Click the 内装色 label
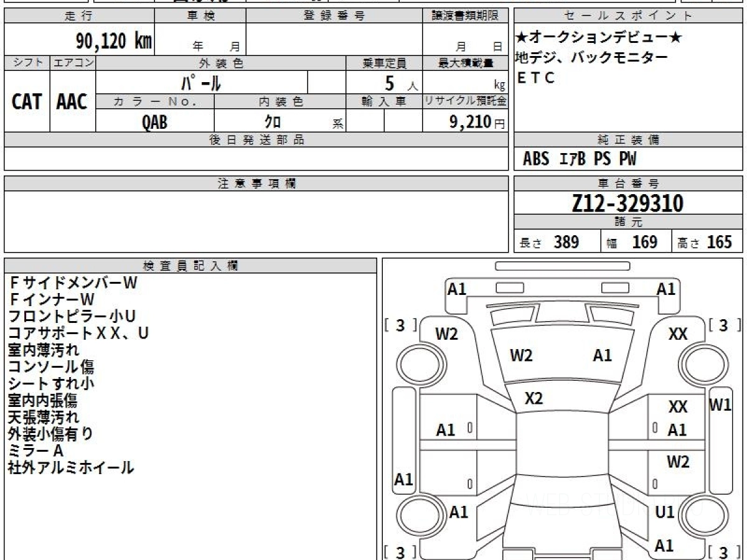Viewport: 747px width, 560px height. click(x=280, y=101)
